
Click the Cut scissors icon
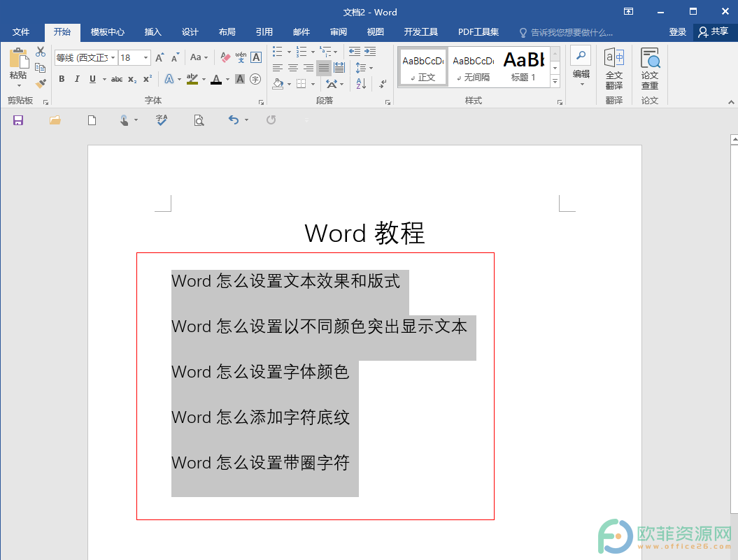click(41, 51)
